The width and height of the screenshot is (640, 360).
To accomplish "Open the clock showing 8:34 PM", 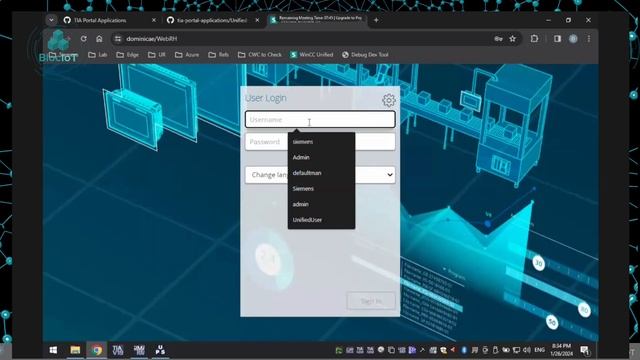I will 561,350.
